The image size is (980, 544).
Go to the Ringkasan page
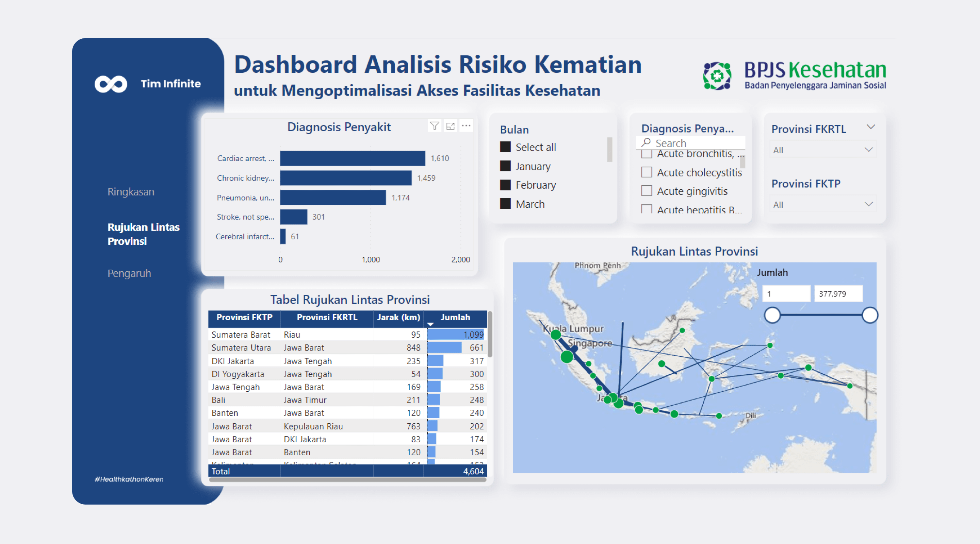point(131,192)
